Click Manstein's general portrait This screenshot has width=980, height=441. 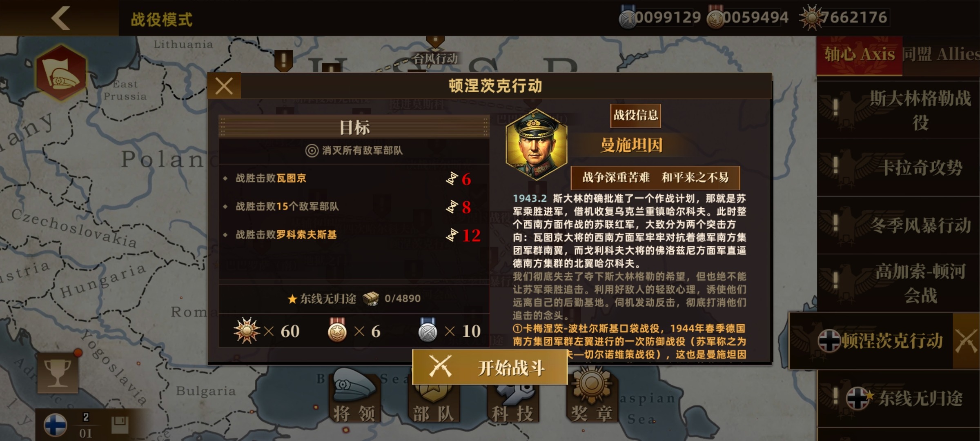point(536,145)
